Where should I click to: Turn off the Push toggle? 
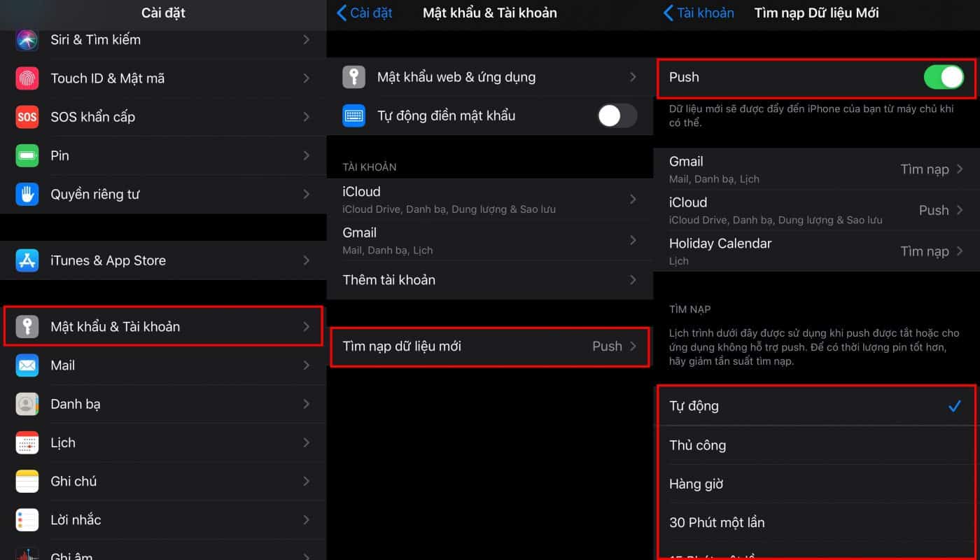(943, 77)
